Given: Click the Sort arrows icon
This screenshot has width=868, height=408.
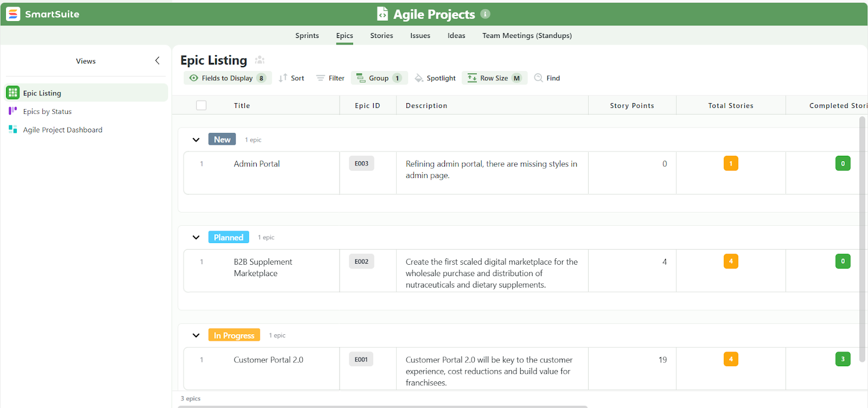Looking at the screenshot, I should pos(283,78).
